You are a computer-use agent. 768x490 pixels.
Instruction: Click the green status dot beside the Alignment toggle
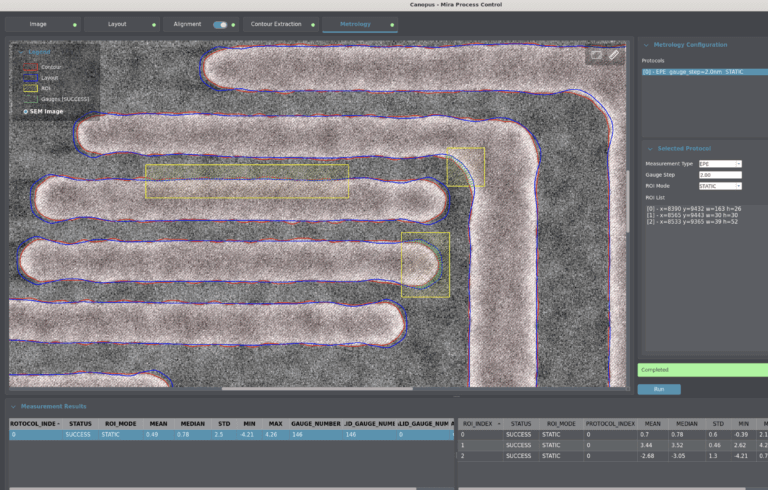(233, 25)
